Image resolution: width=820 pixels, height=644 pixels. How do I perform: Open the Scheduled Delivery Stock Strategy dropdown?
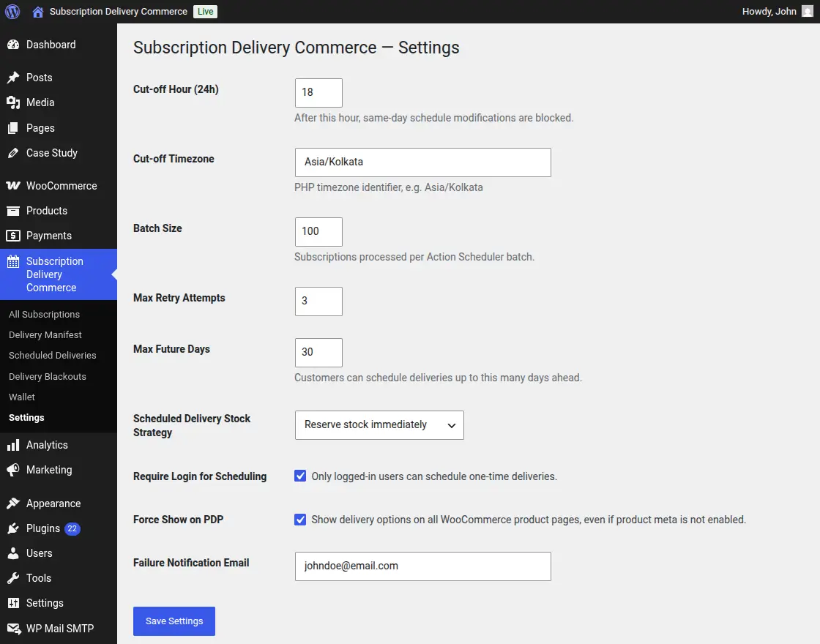pos(379,425)
